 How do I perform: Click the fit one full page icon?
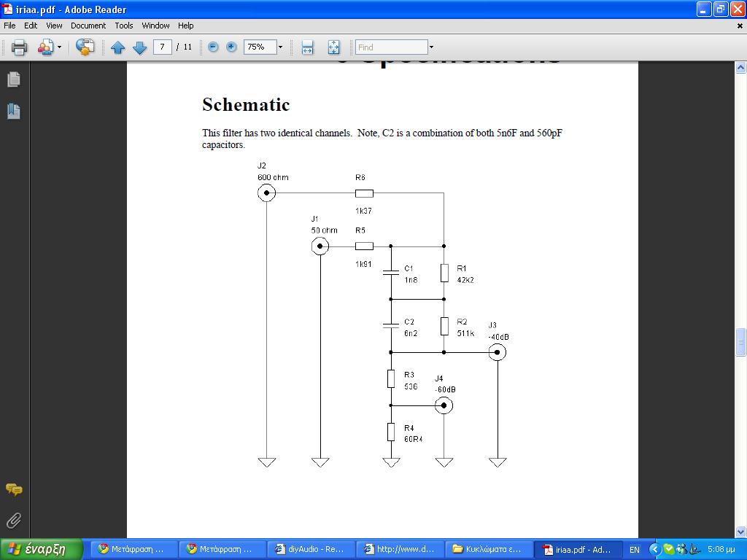(333, 47)
